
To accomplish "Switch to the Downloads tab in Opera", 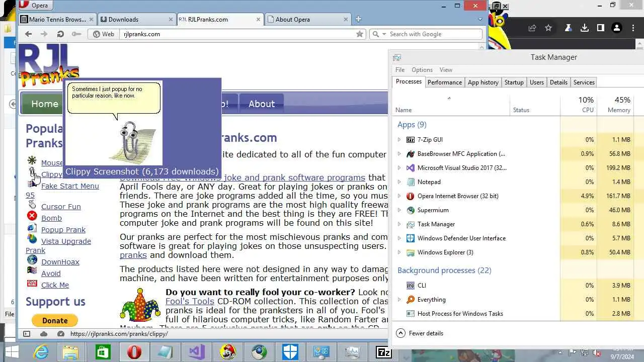I will [x=136, y=20].
